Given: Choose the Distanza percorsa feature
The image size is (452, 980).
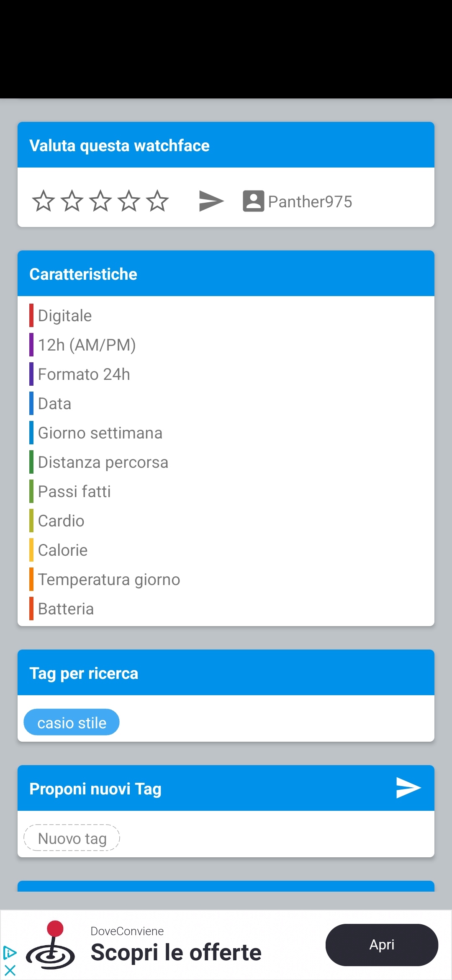Looking at the screenshot, I should click(103, 462).
